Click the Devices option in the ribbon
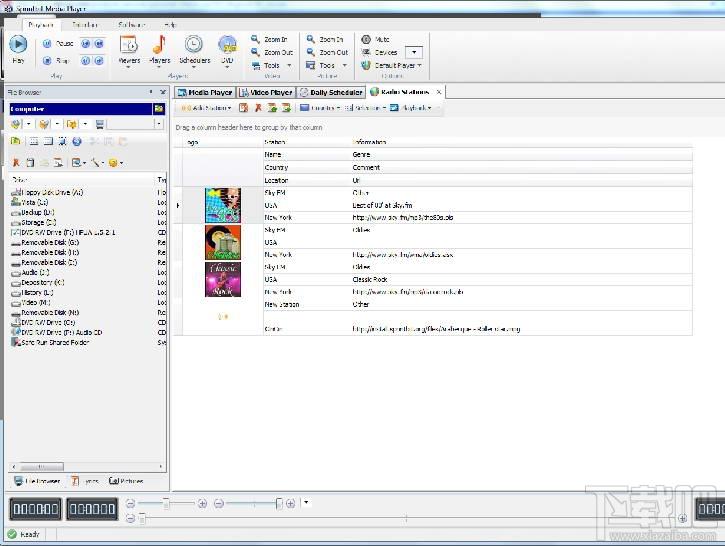 point(379,52)
